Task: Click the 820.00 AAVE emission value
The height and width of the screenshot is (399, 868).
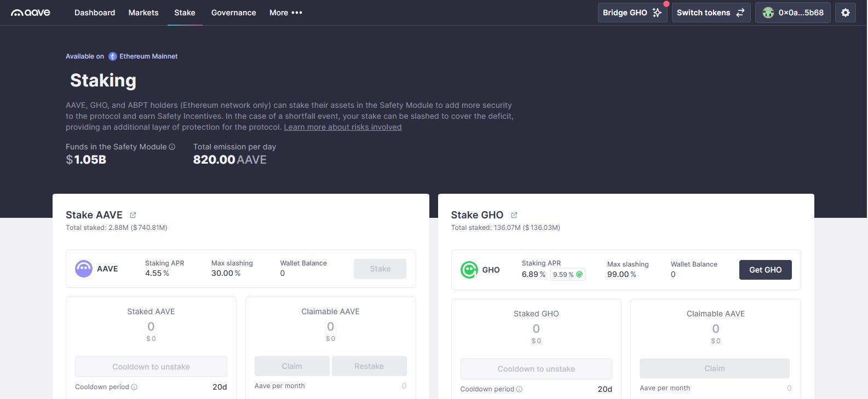Action: (x=230, y=160)
